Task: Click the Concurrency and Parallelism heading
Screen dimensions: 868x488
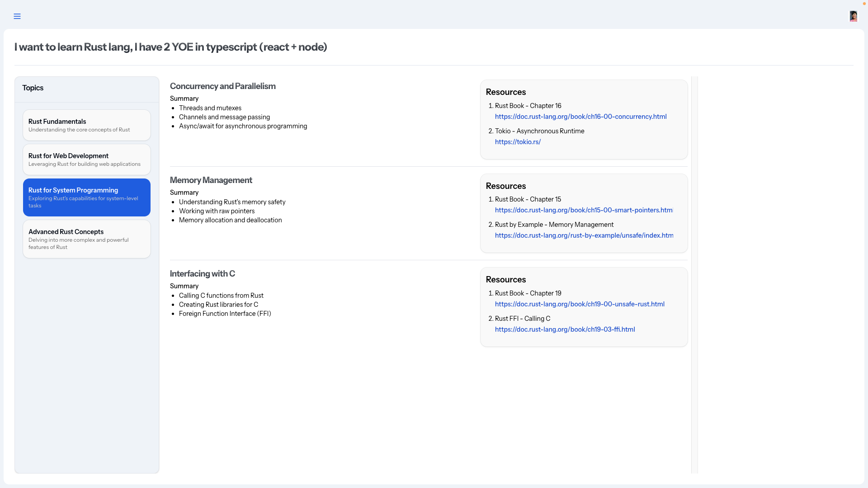Action: [x=222, y=86]
